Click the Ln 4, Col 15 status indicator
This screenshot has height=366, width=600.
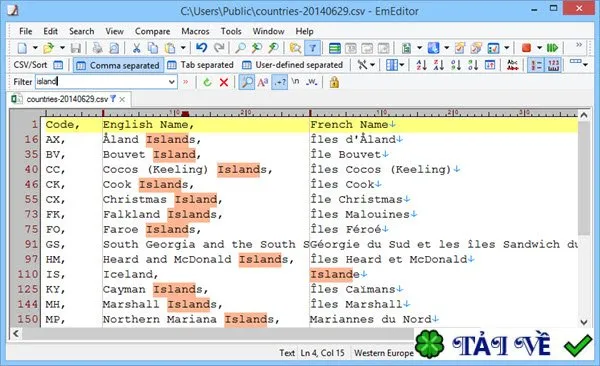(322, 353)
